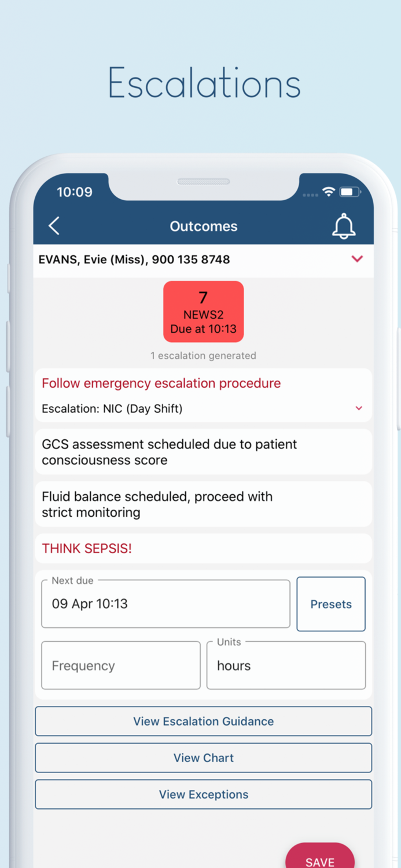The image size is (401, 868).
Task: Expand the Escalation: NIC (Day Shift) dropdown
Action: point(359,409)
